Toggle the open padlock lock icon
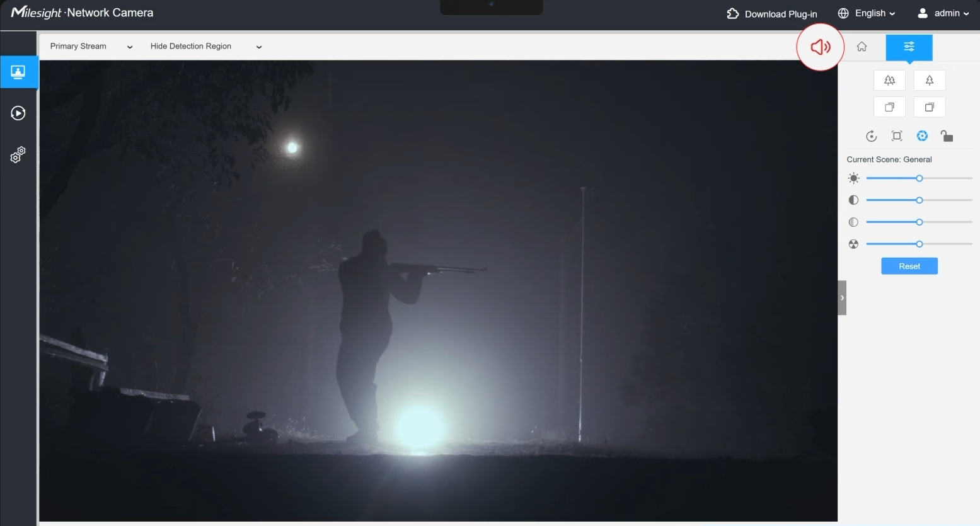980x526 pixels. [x=947, y=136]
